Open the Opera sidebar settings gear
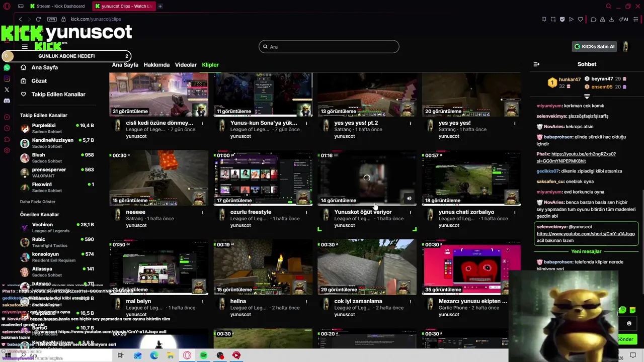This screenshot has height=362, width=644. (x=7, y=150)
